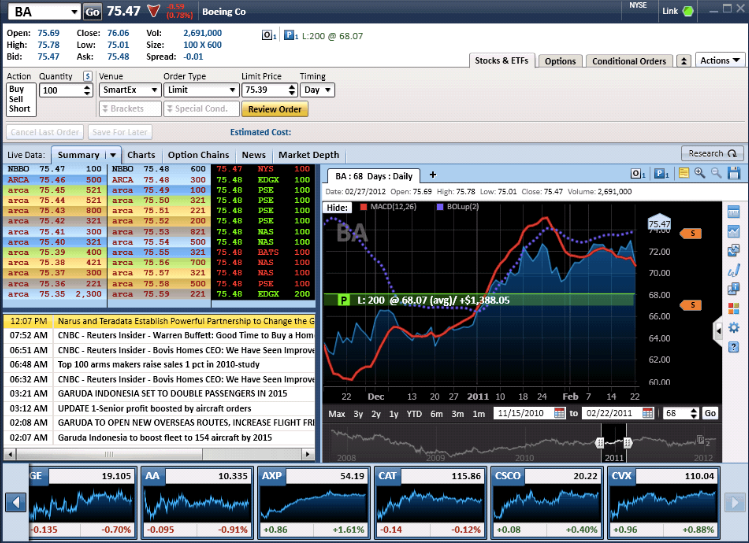Adjust the Limit Price stepper arrows
Screen dimensions: 749x543
coord(292,90)
